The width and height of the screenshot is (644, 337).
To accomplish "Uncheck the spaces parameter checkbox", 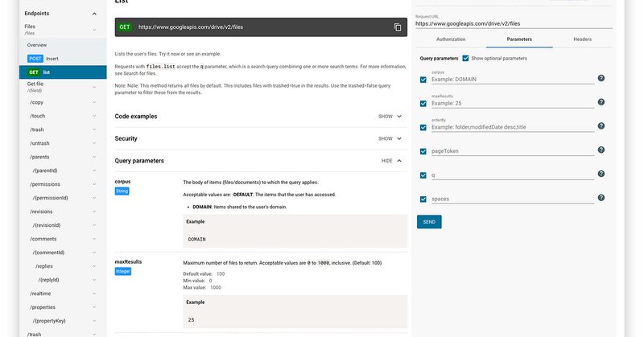I will pos(423,199).
